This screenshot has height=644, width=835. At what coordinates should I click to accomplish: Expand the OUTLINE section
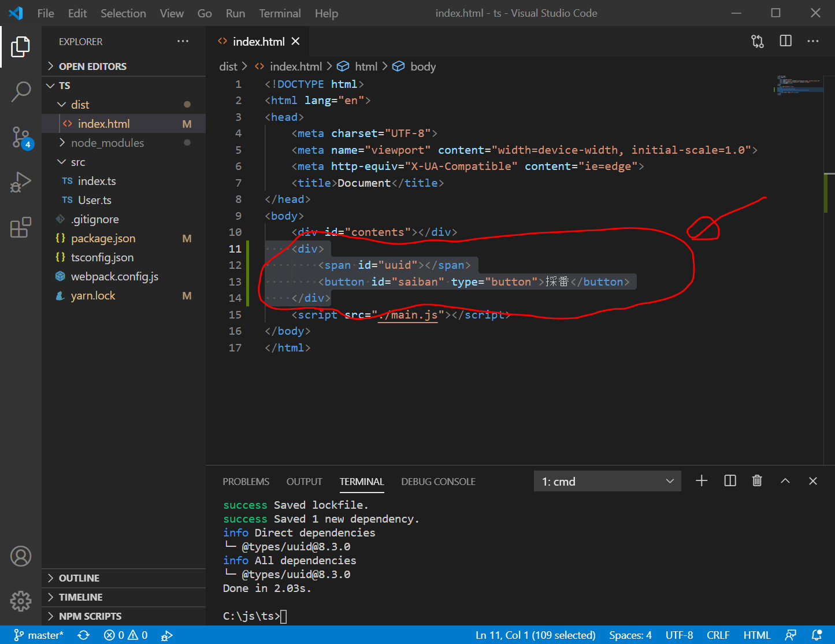(x=124, y=578)
